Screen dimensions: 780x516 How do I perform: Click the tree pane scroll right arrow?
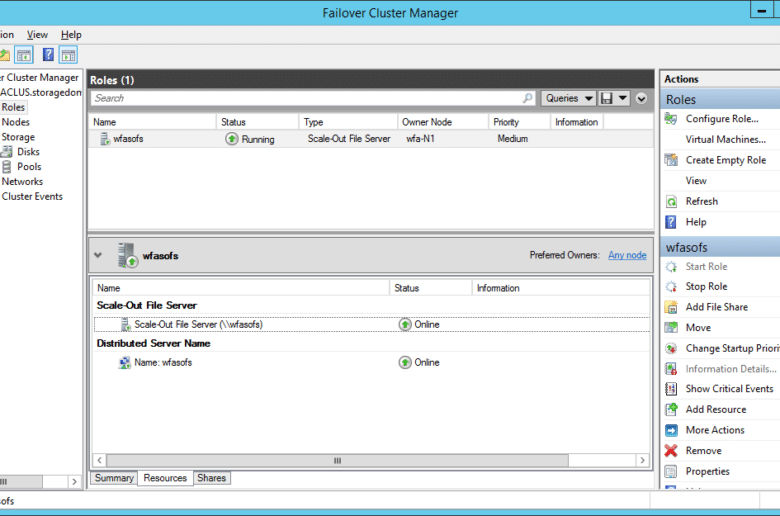pos(75,482)
